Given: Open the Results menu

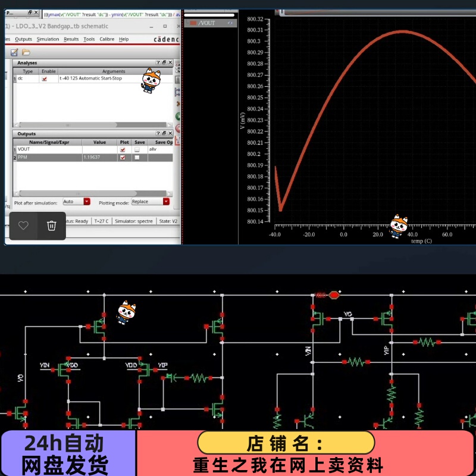Looking at the screenshot, I should point(71,39).
